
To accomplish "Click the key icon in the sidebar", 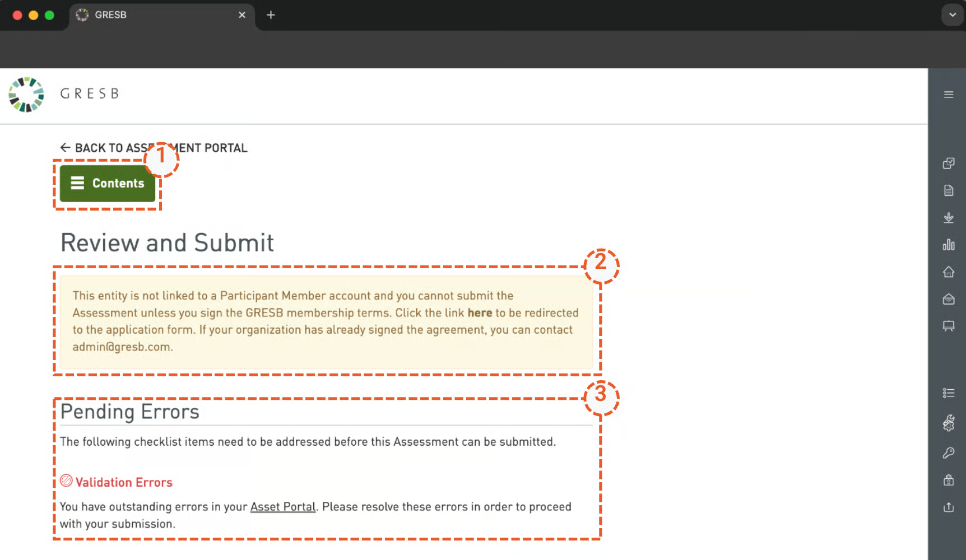I will click(x=948, y=452).
